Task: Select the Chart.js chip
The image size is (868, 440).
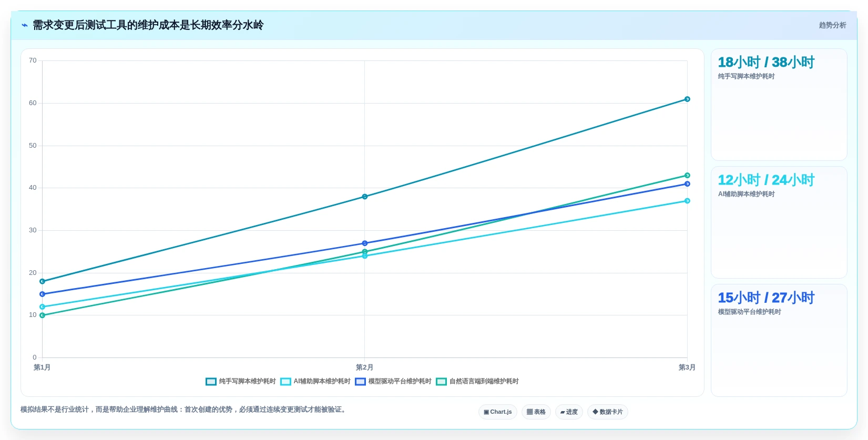Action: tap(498, 412)
